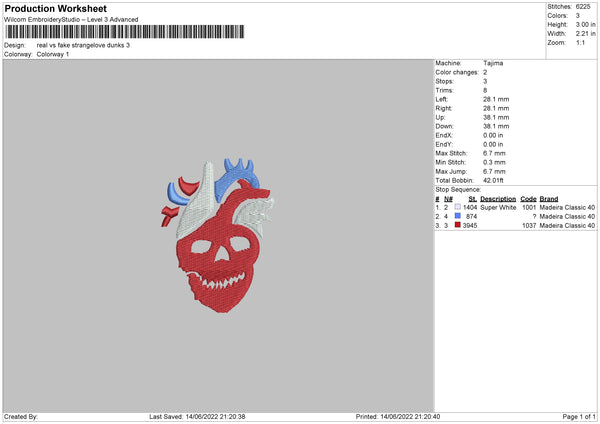
Task: Click the 'Min Stitch:' label
Action: (x=450, y=163)
